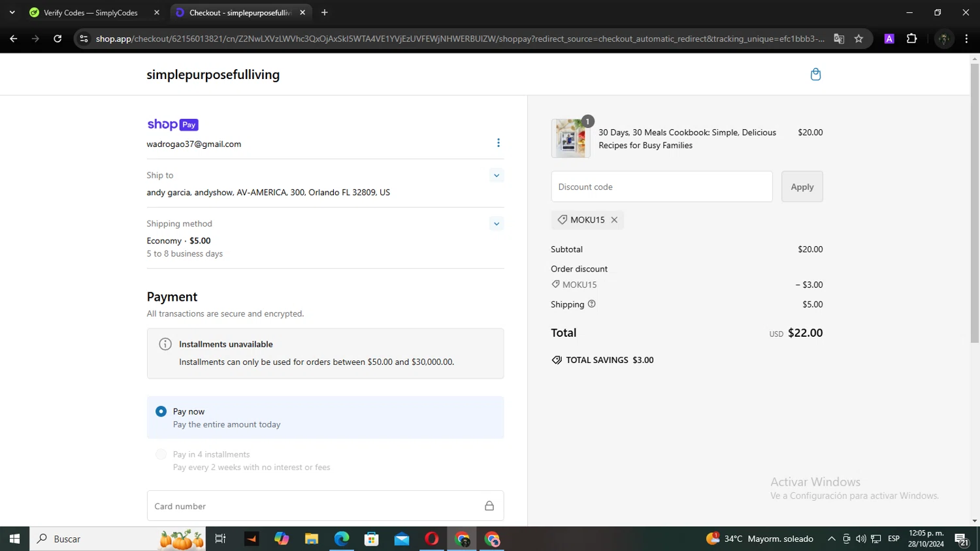
Task: Open the browser extensions puzzle icon
Action: [912, 39]
